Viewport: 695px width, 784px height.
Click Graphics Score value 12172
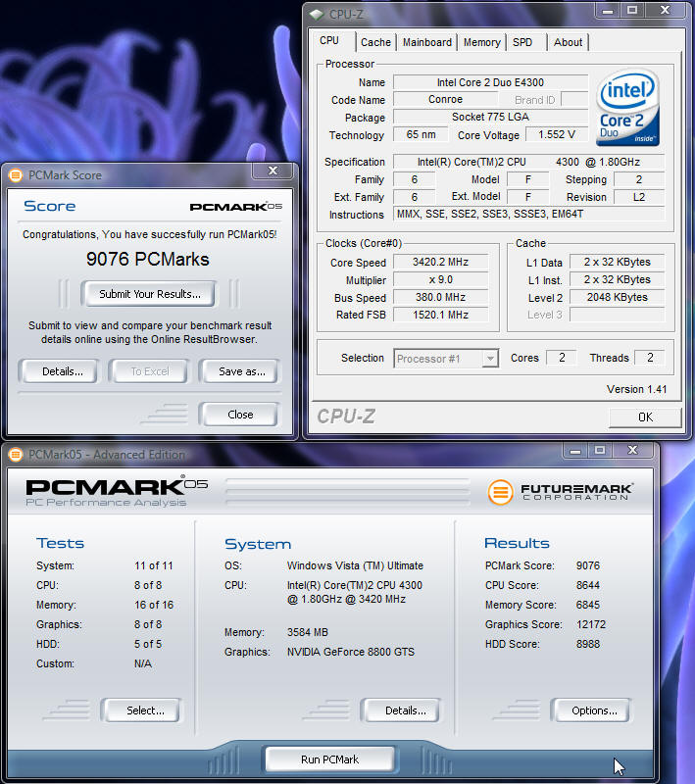point(591,624)
